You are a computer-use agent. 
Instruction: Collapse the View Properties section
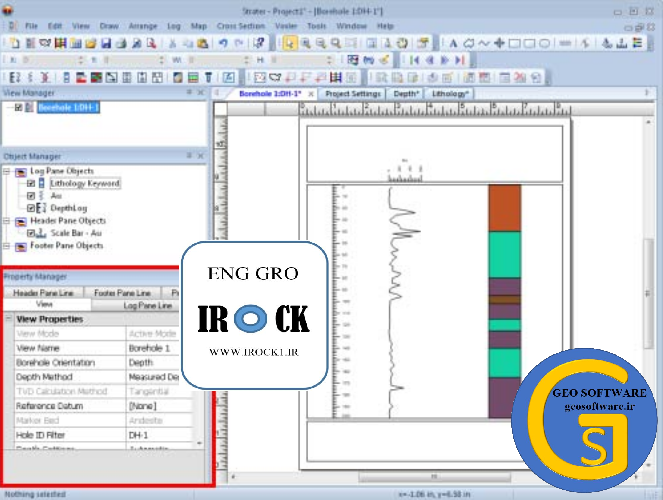(x=9, y=319)
